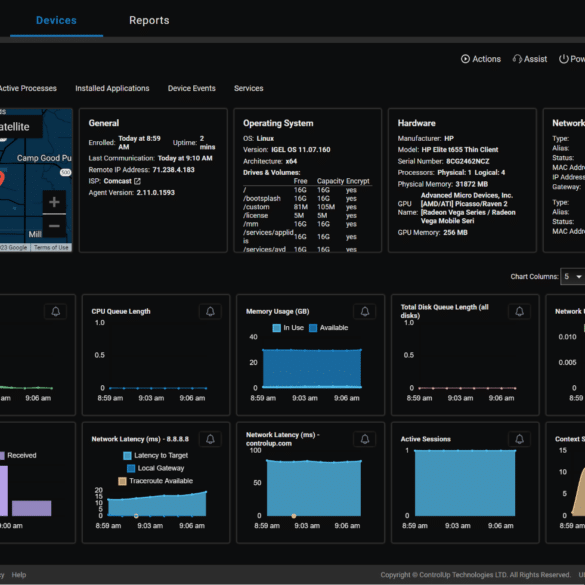The height and width of the screenshot is (585, 585).
Task: Set alert bell on Active Sessions chart
Action: [519, 439]
